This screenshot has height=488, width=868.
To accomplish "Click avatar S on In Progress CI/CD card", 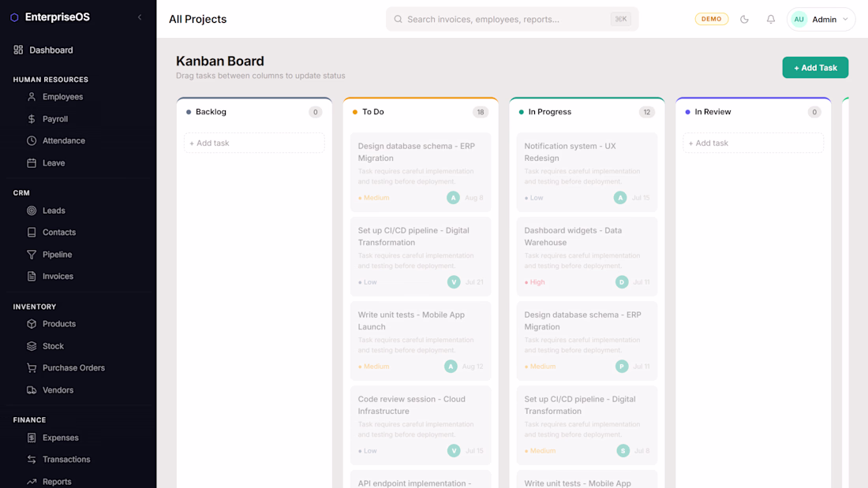I will (x=623, y=451).
